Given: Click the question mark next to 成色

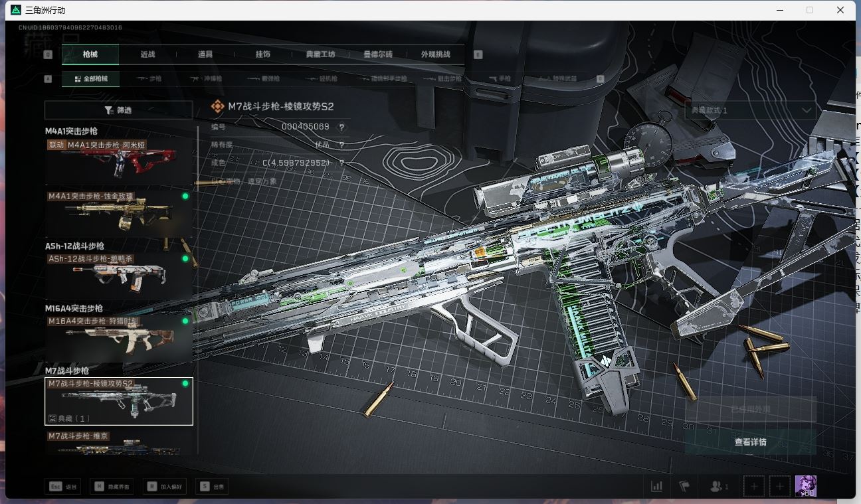Looking at the screenshot, I should (341, 163).
